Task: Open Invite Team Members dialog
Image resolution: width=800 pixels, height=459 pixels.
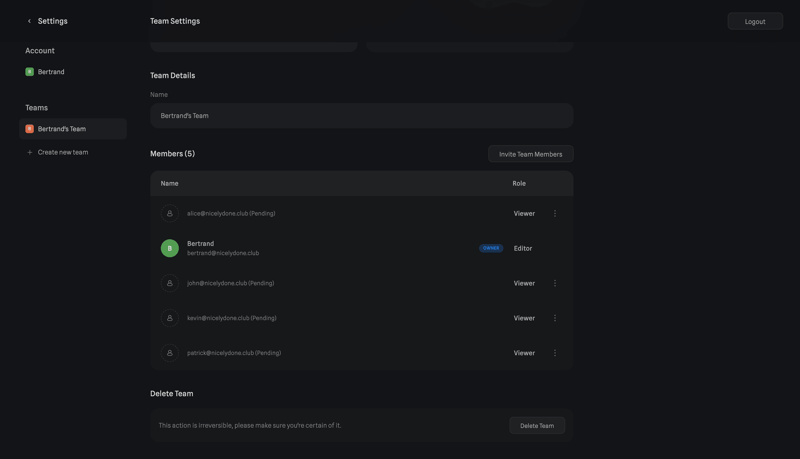Action: [x=531, y=154]
